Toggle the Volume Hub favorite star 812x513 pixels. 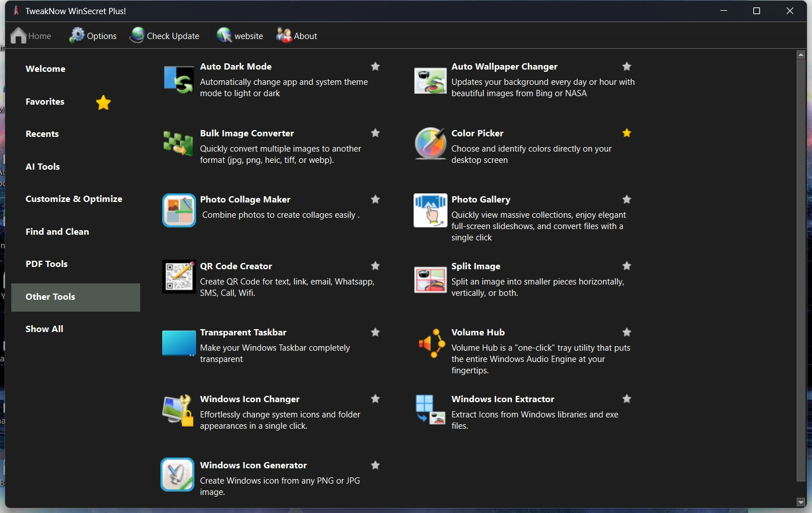click(627, 332)
